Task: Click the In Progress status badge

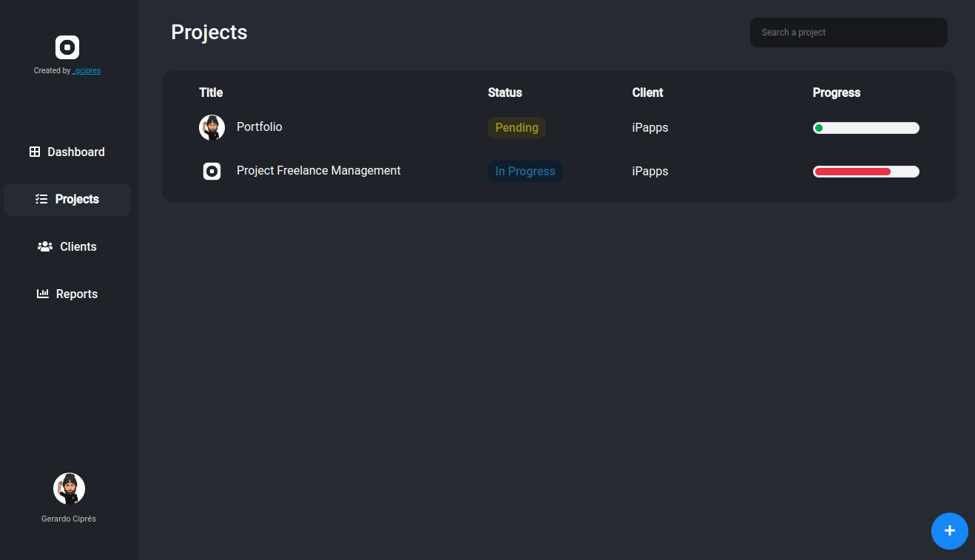Action: point(524,172)
